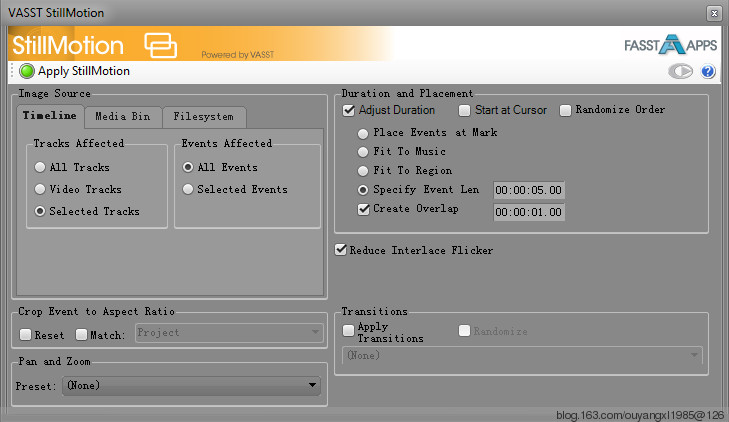
Task: Select the Fit To Region option
Action: (363, 171)
